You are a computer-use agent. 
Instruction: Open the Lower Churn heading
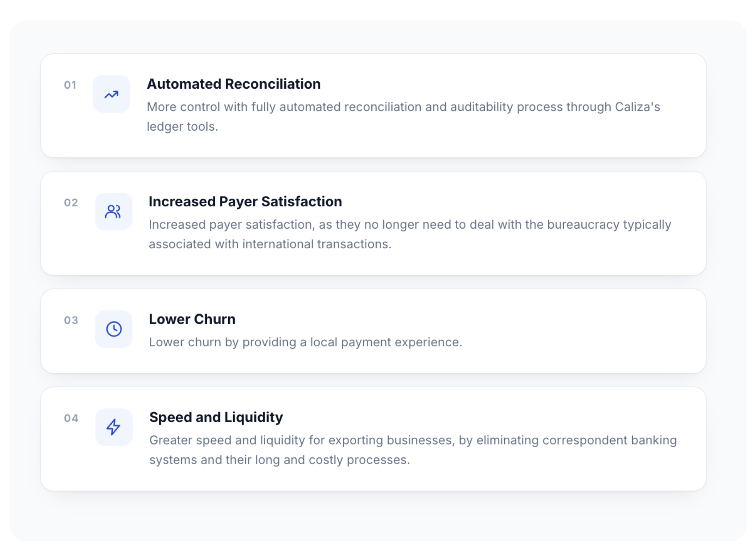[x=192, y=319]
